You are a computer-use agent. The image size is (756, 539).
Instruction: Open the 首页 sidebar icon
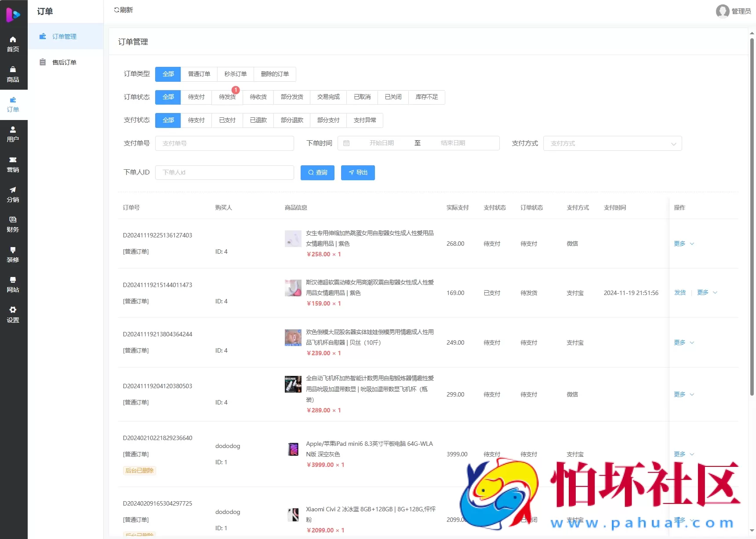pos(13,44)
